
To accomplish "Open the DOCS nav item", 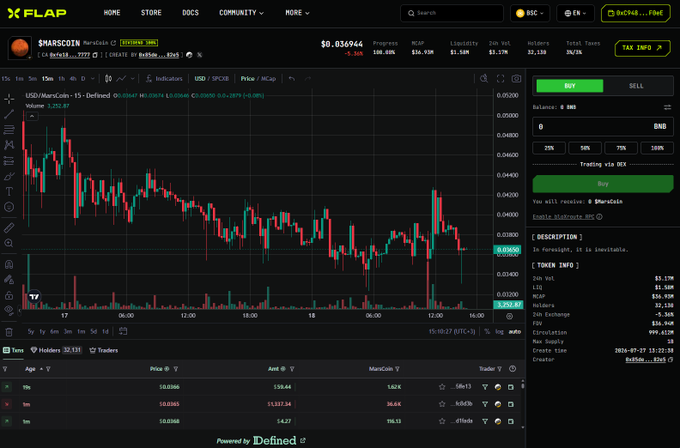I will pos(190,13).
